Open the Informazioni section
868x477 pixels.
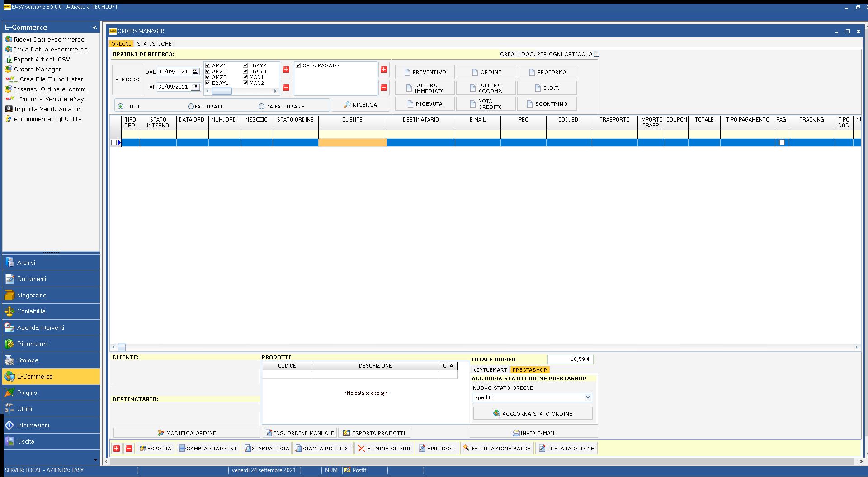(51, 425)
